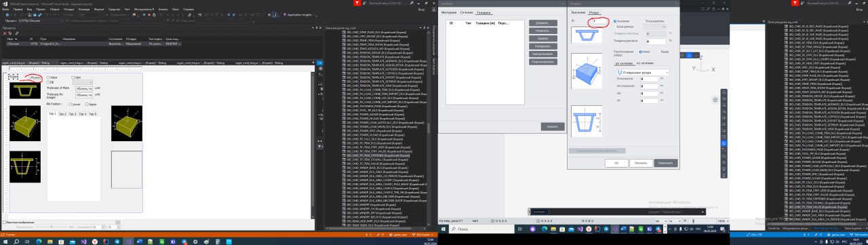The image size is (868, 245).
Task: Select IDD_CMD_TOWER_SPEC in left resource tree
Action: tap(375, 131)
